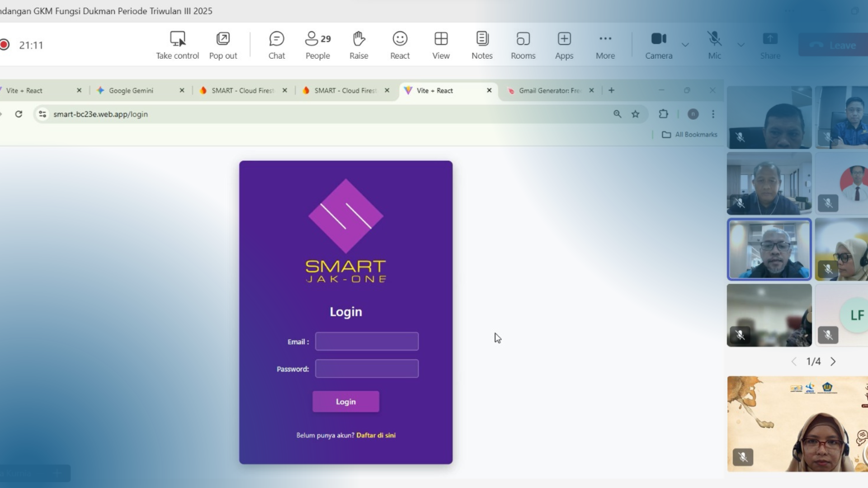Show the People participants list

coord(317,45)
